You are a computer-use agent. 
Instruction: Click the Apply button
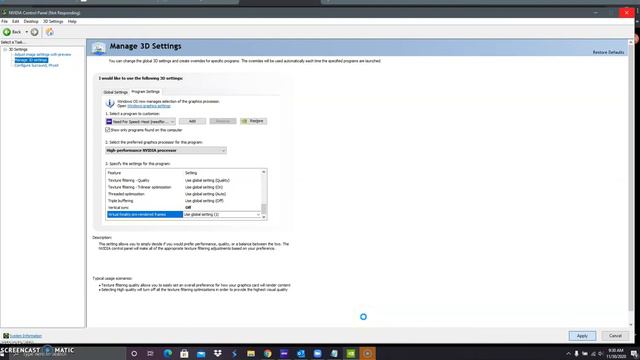coord(582,336)
